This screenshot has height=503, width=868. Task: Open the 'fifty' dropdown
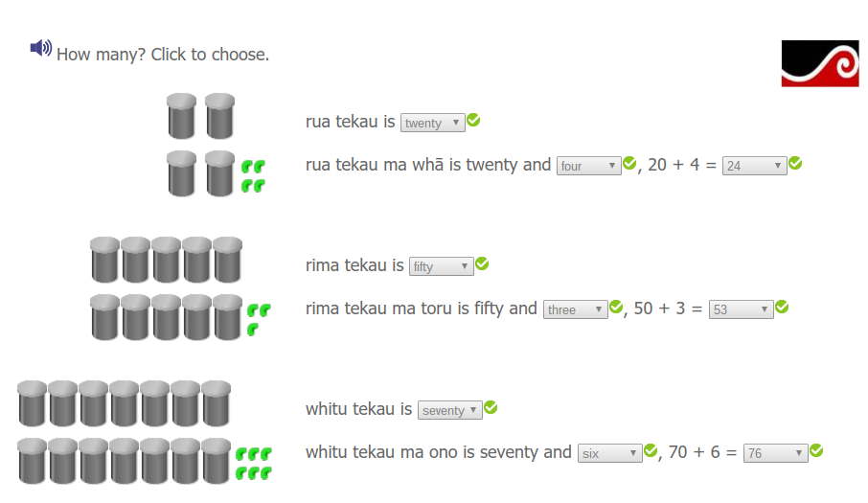(441, 266)
